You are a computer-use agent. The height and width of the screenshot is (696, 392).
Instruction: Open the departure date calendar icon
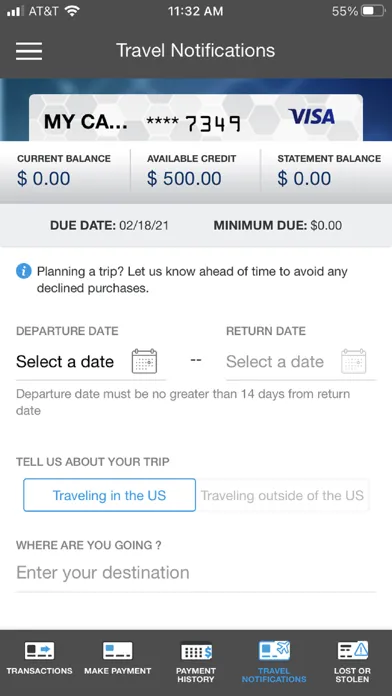coord(144,361)
